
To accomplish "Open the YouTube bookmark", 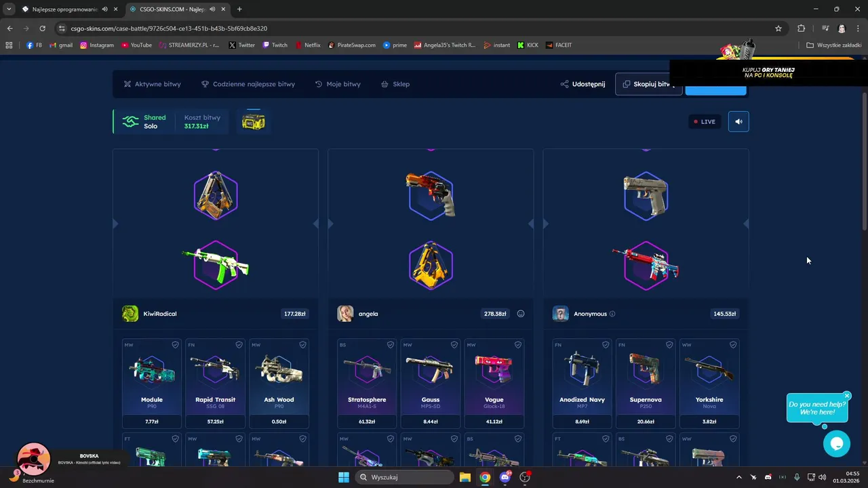I will coord(136,45).
